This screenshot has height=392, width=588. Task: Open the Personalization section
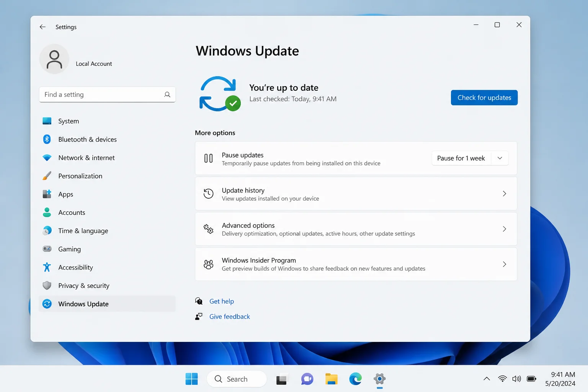107,176
